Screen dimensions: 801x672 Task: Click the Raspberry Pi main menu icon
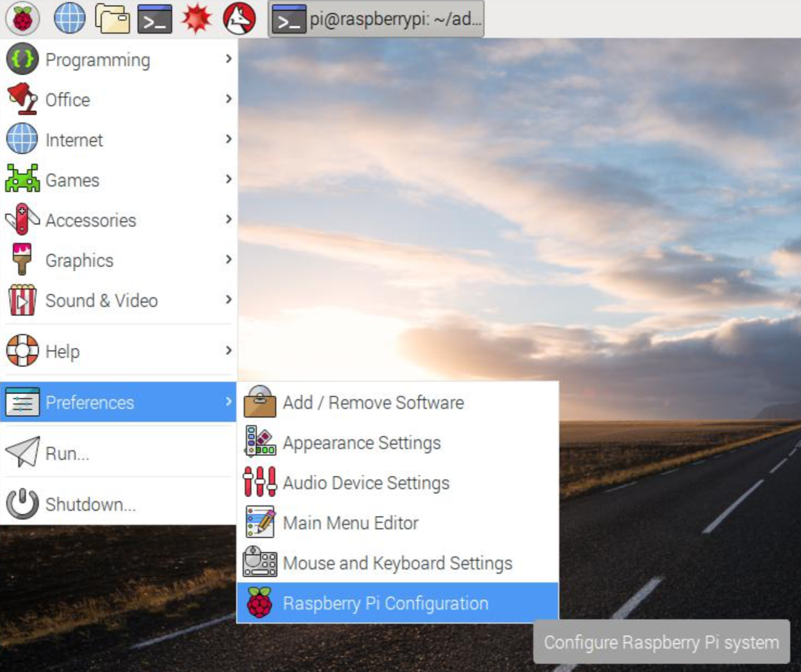(23, 18)
